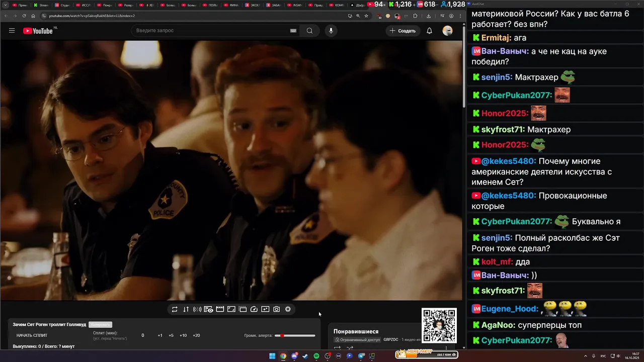The width and height of the screenshot is (644, 362).
Task: Switch to the ИССЛ browser tab
Action: pos(84,5)
